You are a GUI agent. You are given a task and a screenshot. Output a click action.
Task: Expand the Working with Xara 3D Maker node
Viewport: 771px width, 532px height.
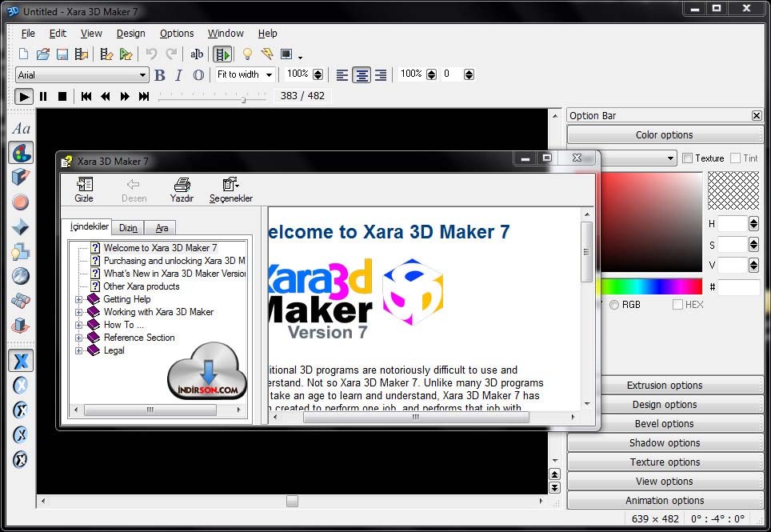click(78, 312)
